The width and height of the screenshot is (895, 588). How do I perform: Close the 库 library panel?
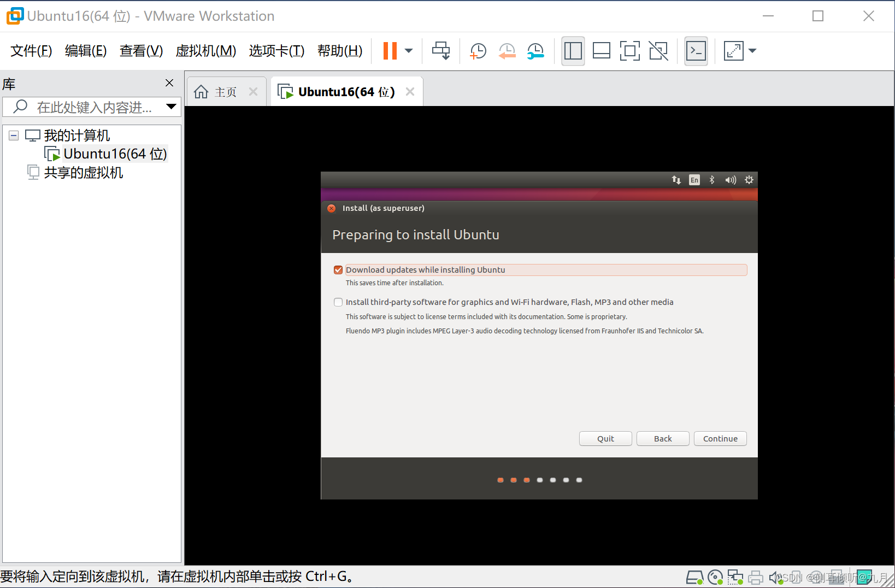(169, 83)
